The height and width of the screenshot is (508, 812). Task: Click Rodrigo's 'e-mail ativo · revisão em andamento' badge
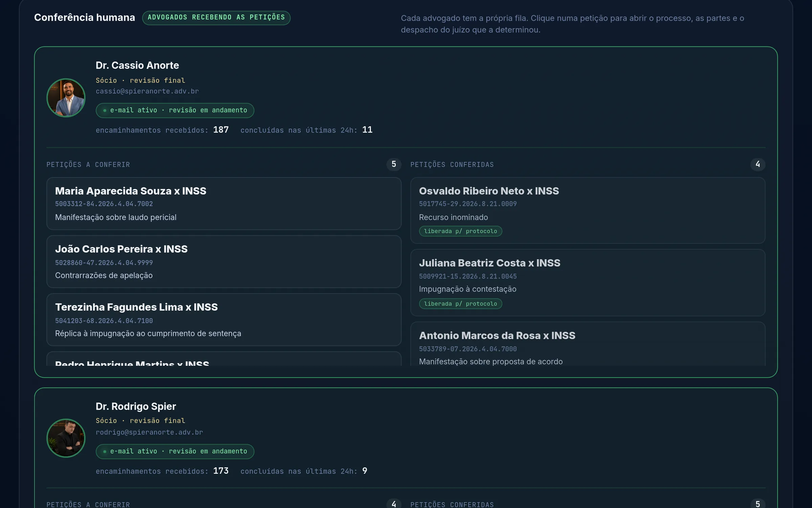175,451
